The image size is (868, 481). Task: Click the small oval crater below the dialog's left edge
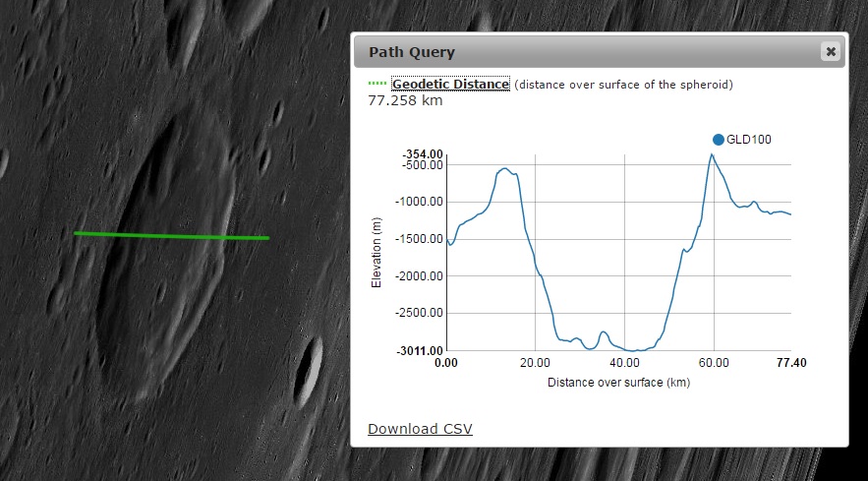coord(308,362)
